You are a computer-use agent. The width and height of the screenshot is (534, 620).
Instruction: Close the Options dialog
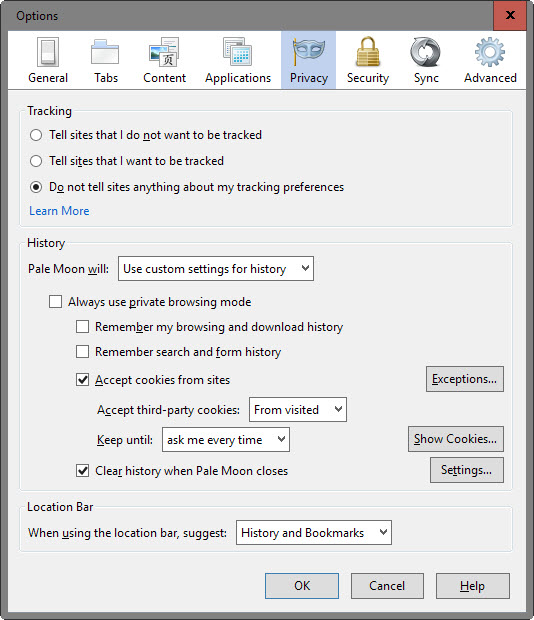click(510, 15)
